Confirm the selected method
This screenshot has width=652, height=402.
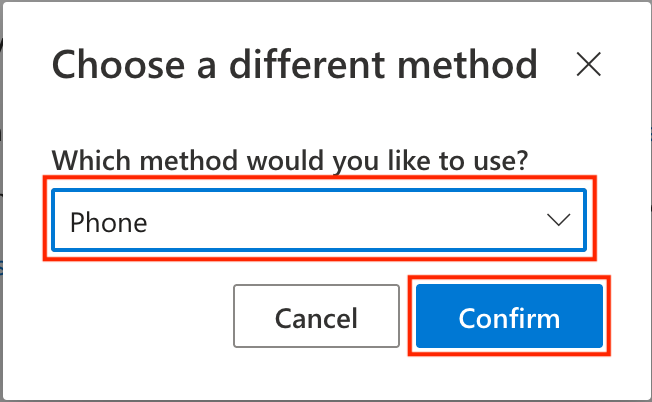[509, 316]
